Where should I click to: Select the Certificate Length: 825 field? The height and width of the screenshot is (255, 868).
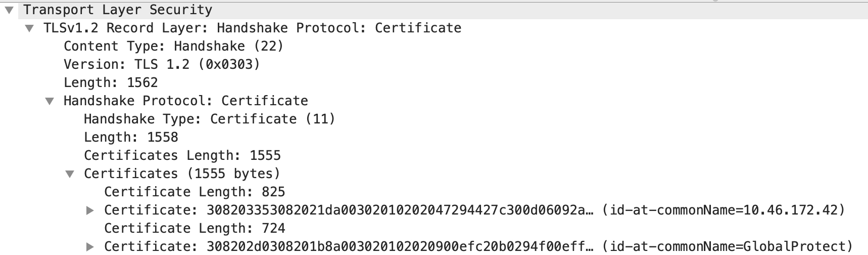[195, 192]
